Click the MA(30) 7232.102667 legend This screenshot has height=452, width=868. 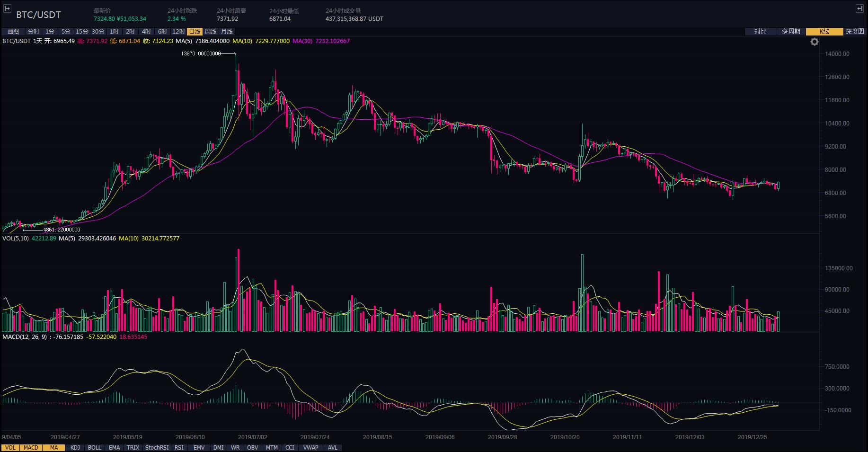tap(321, 41)
